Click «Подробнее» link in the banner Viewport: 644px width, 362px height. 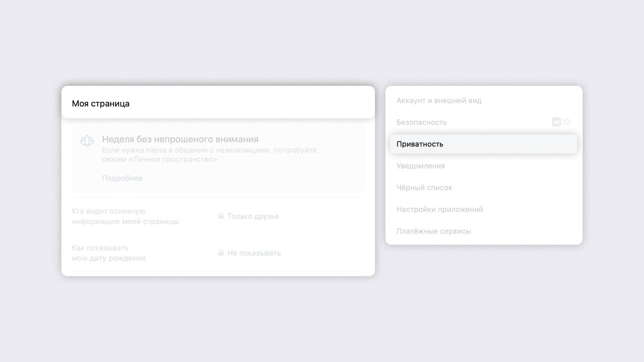click(122, 178)
